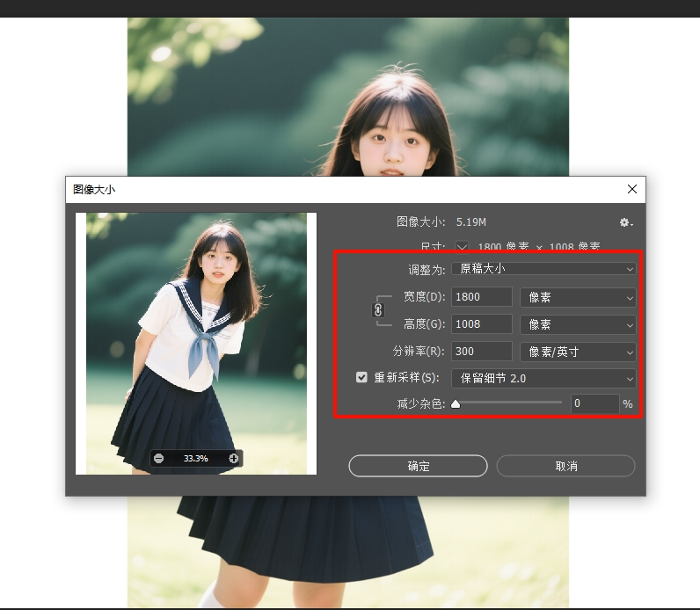Click the 取消 button

(x=565, y=466)
